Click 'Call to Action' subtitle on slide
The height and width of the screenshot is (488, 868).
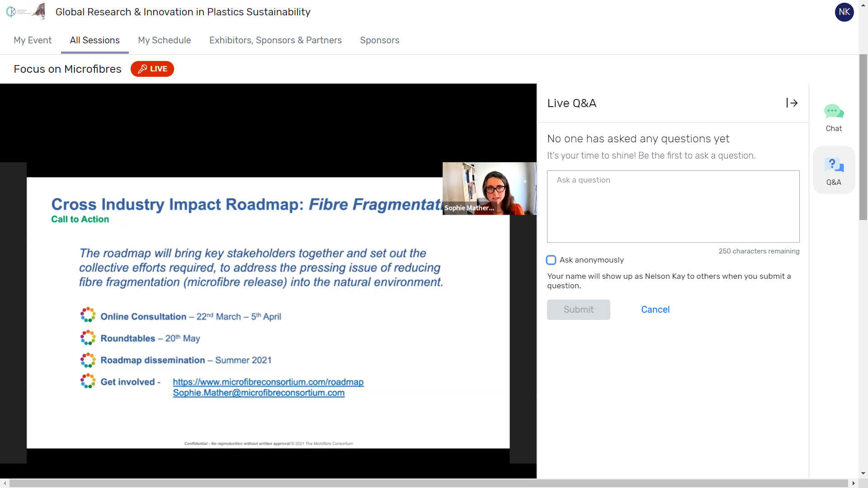pyautogui.click(x=80, y=219)
